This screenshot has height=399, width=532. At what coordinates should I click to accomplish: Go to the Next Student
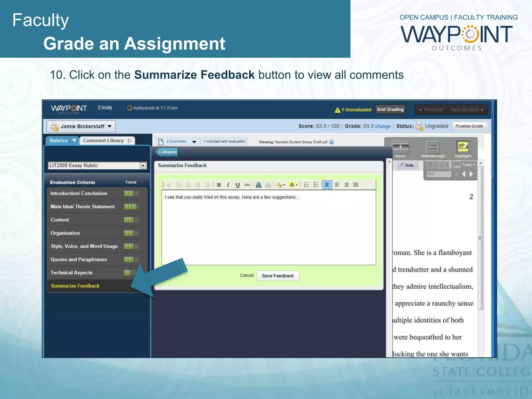point(467,110)
